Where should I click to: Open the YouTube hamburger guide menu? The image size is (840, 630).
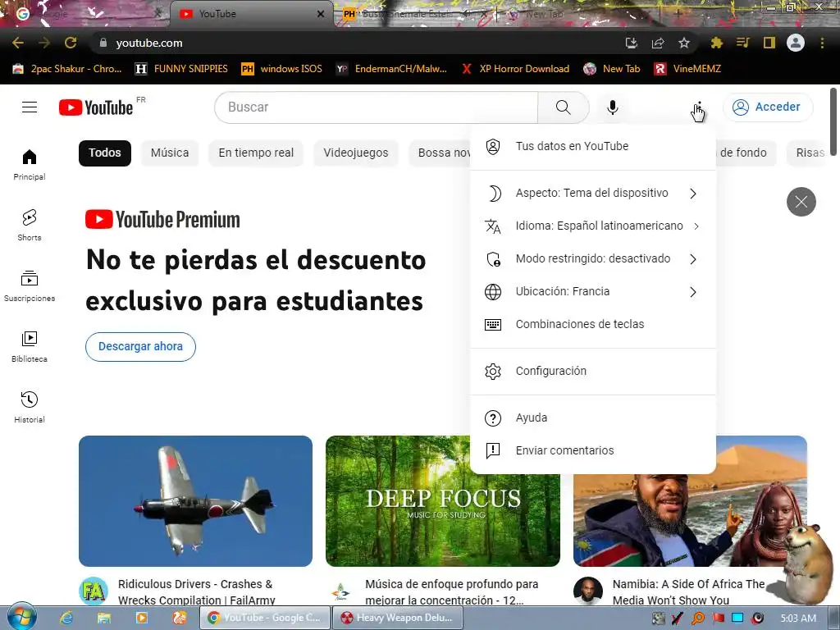(x=30, y=107)
